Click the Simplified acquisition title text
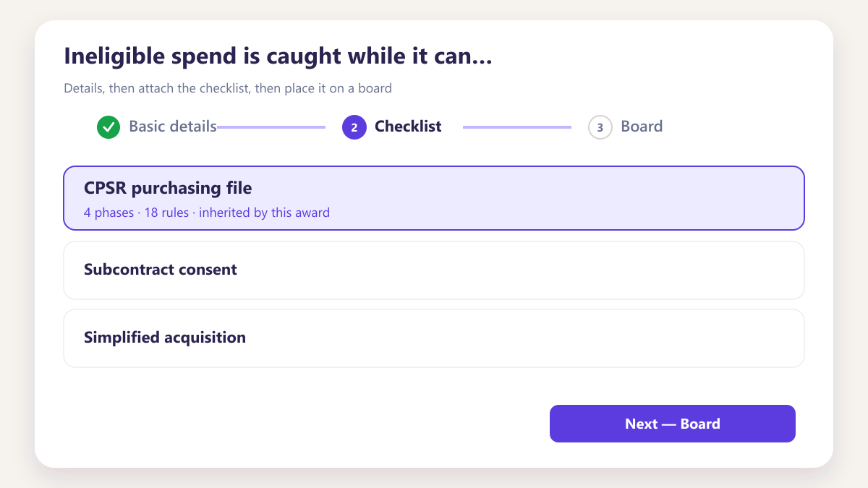868x488 pixels. click(x=165, y=338)
